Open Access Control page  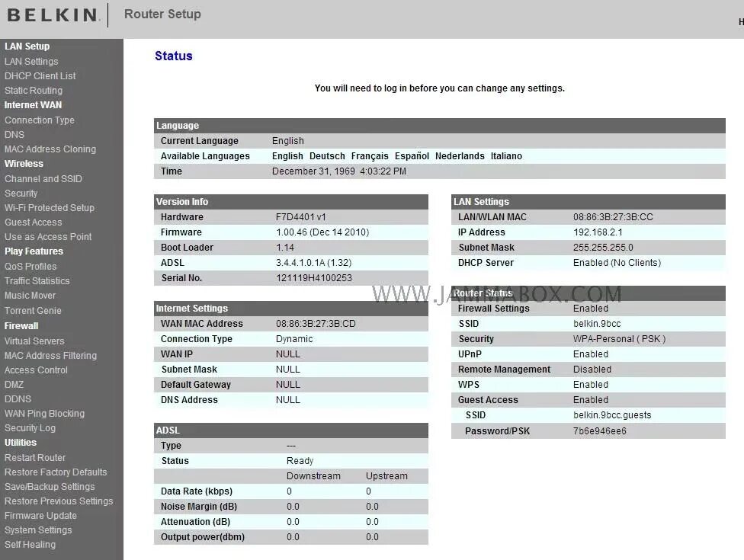coord(36,370)
